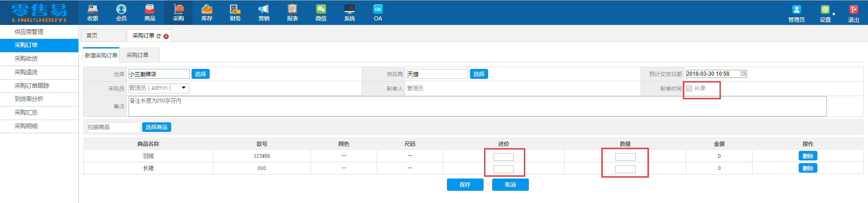The image size is (868, 203).
Task: Click the 进价 input for 长裙
Action: [x=504, y=169]
